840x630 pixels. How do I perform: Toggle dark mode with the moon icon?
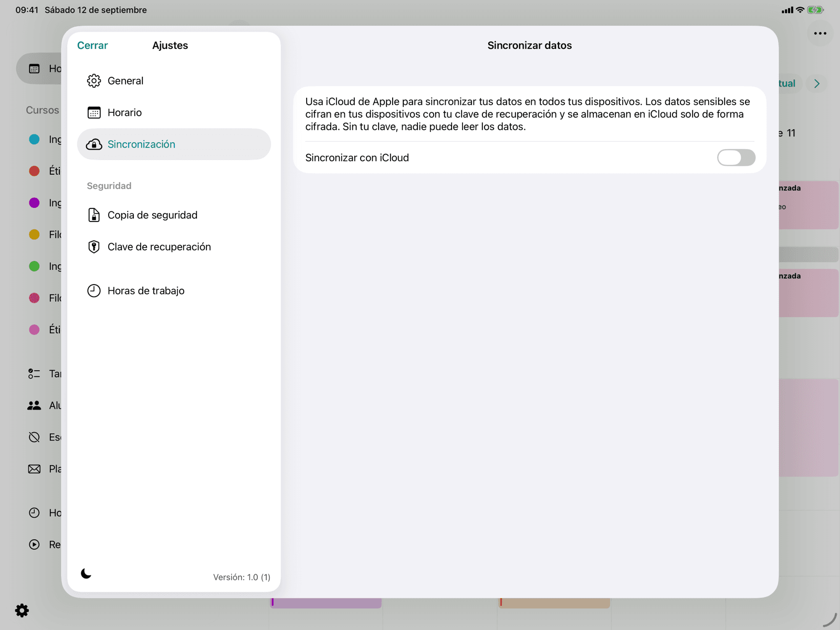(x=86, y=574)
